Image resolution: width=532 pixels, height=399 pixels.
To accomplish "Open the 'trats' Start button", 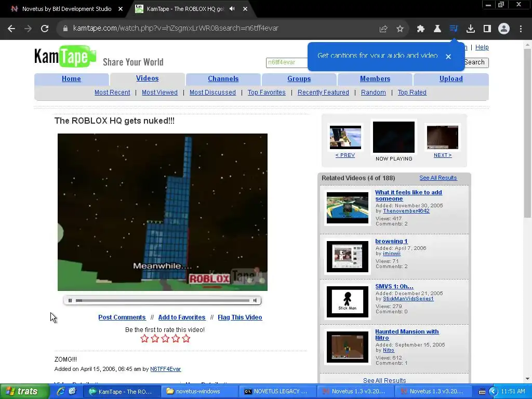I will [24, 391].
